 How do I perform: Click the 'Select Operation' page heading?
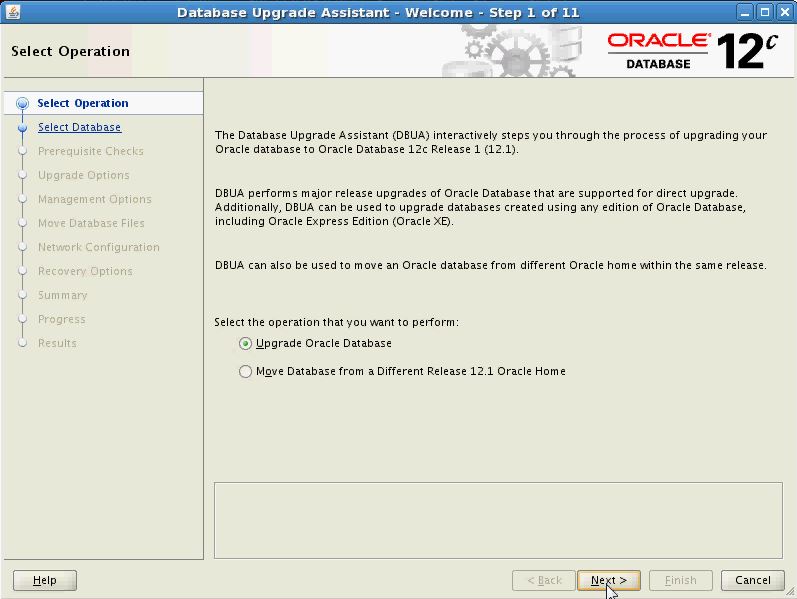pos(70,51)
